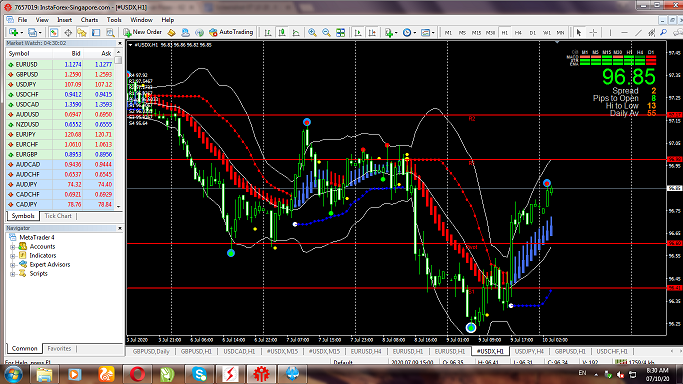This screenshot has width=683, height=384.
Task: Switch to Tick Chart tab
Action: click(58, 216)
